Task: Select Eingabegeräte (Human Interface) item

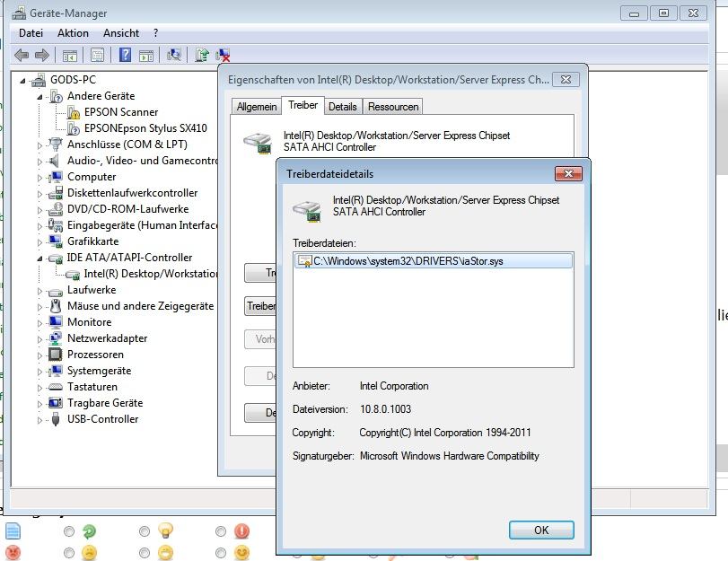Action: pos(142,225)
